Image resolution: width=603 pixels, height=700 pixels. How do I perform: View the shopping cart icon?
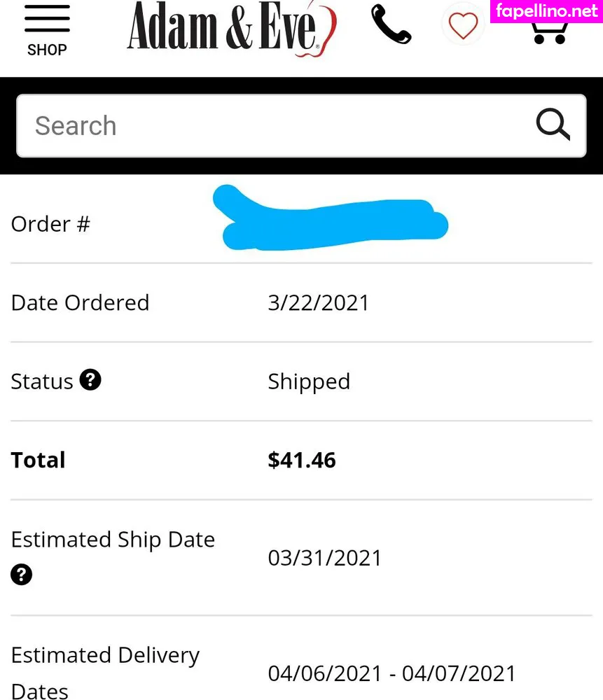pyautogui.click(x=550, y=32)
